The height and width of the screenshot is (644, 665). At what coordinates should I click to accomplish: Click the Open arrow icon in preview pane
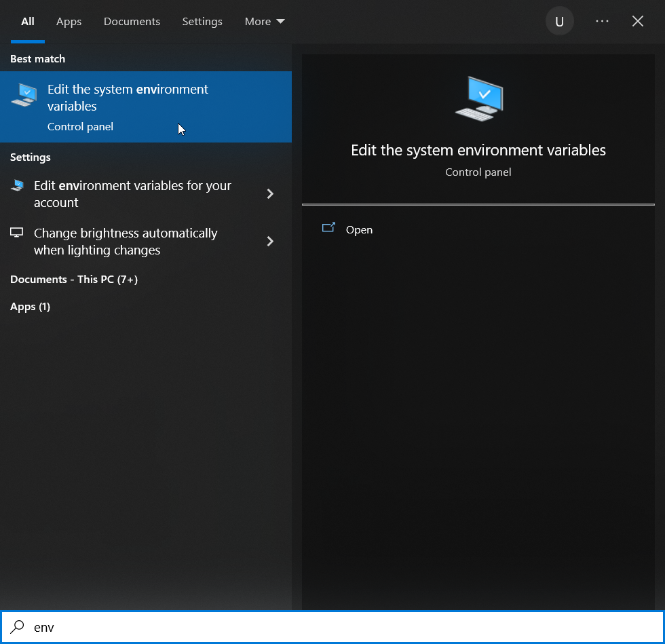point(329,229)
